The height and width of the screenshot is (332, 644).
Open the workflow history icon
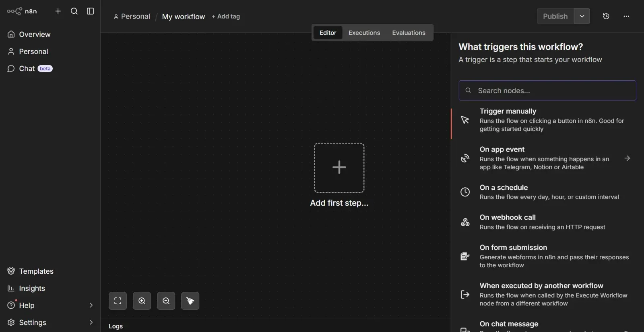tap(606, 16)
